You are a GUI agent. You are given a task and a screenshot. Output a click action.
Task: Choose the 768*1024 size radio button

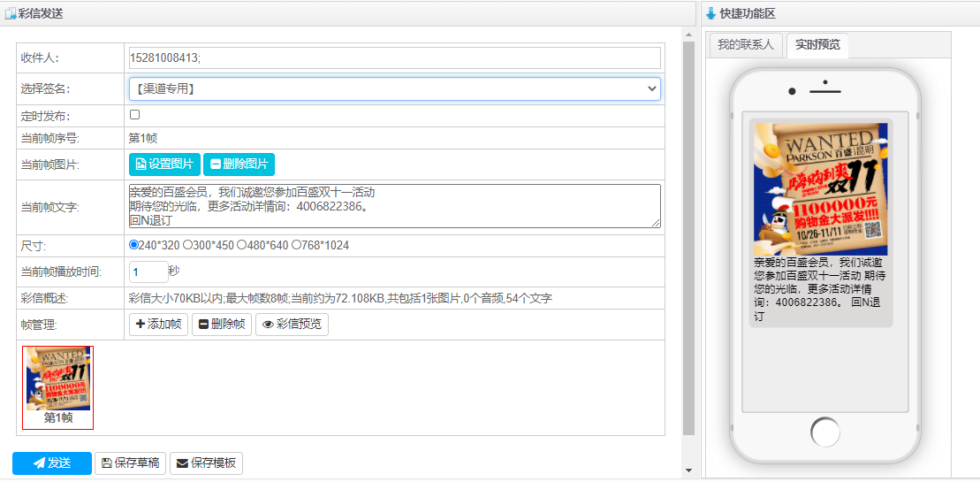pos(297,245)
